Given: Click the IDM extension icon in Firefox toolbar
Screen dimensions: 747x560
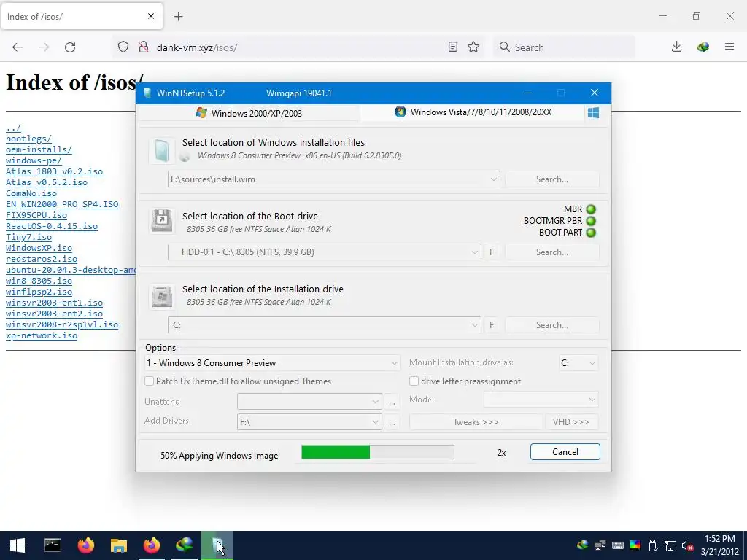Looking at the screenshot, I should pos(703,47).
